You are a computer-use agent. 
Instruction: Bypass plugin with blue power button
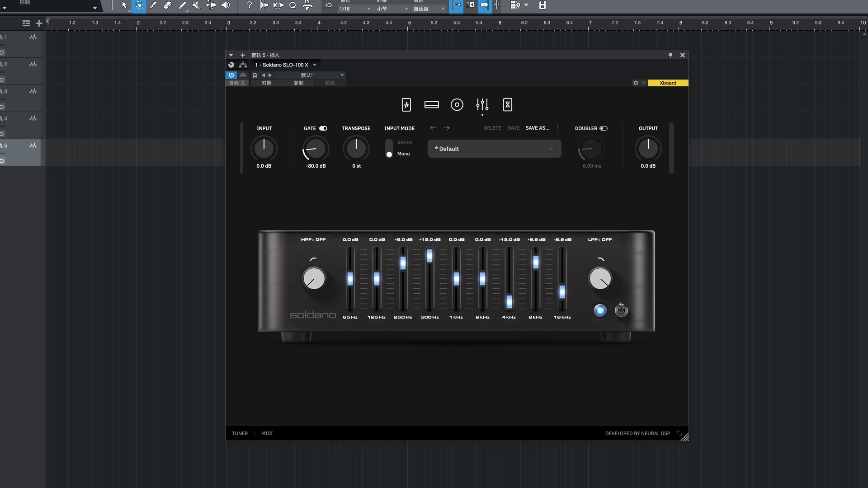click(231, 75)
